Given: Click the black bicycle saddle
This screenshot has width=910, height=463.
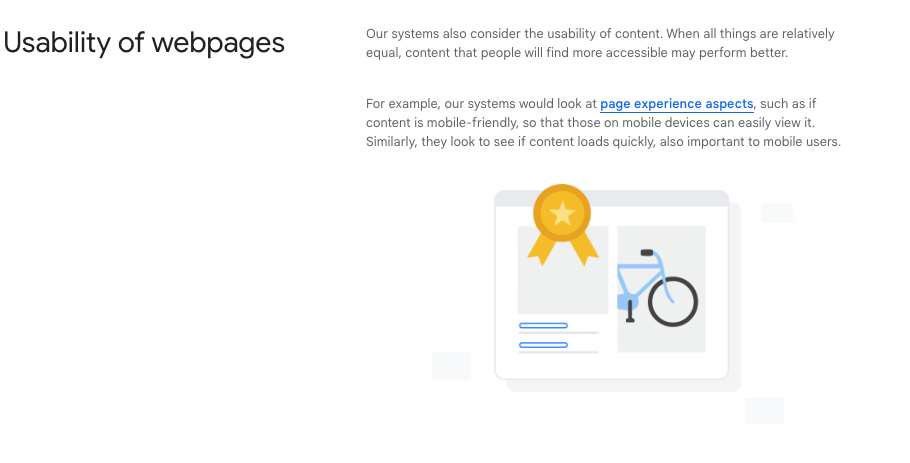Looking at the screenshot, I should coord(647,253).
